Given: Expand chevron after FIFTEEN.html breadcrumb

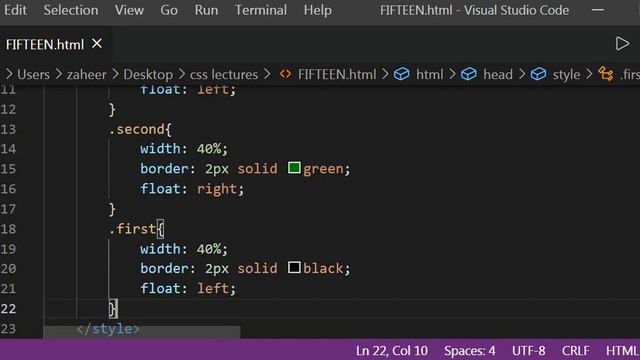Looking at the screenshot, I should click(x=385, y=74).
